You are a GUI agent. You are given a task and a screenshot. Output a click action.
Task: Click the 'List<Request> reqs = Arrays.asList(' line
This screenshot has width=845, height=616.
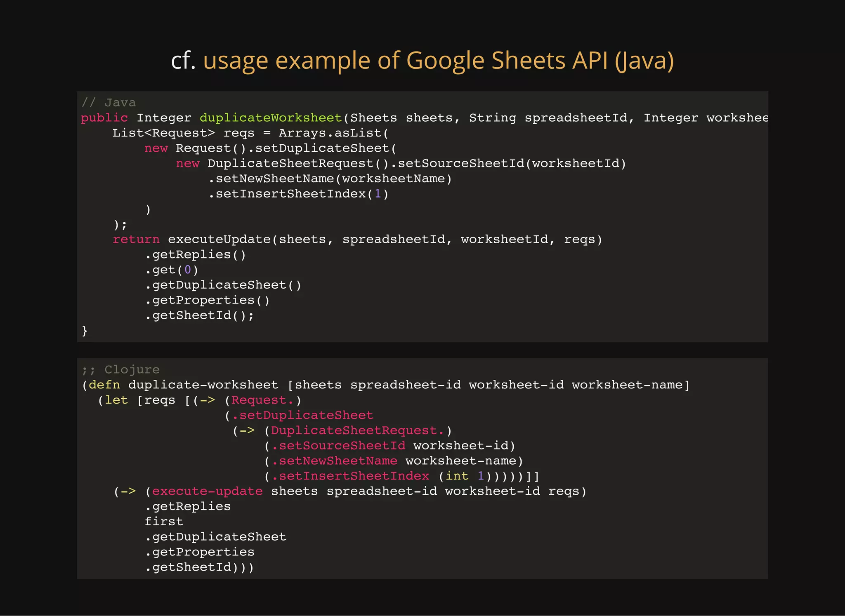pos(250,133)
